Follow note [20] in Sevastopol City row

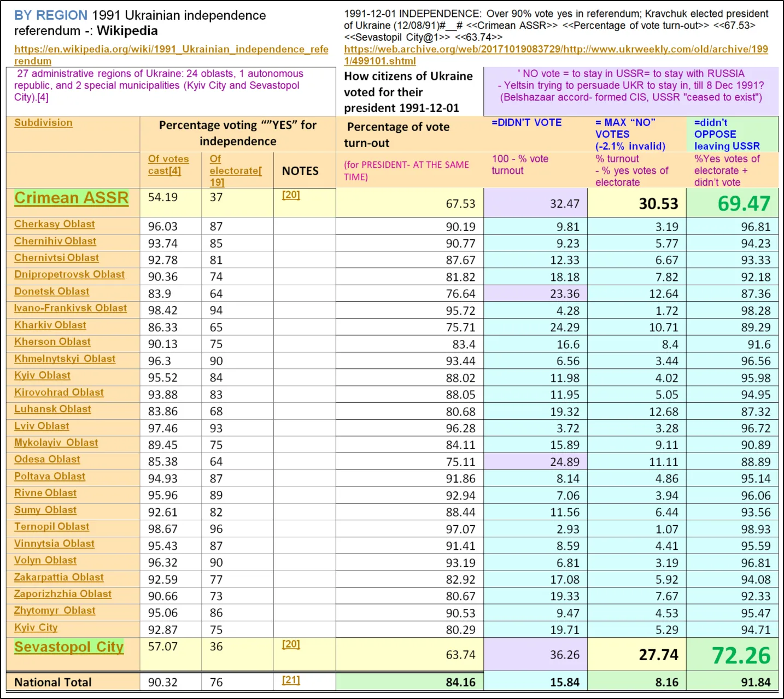291,644
